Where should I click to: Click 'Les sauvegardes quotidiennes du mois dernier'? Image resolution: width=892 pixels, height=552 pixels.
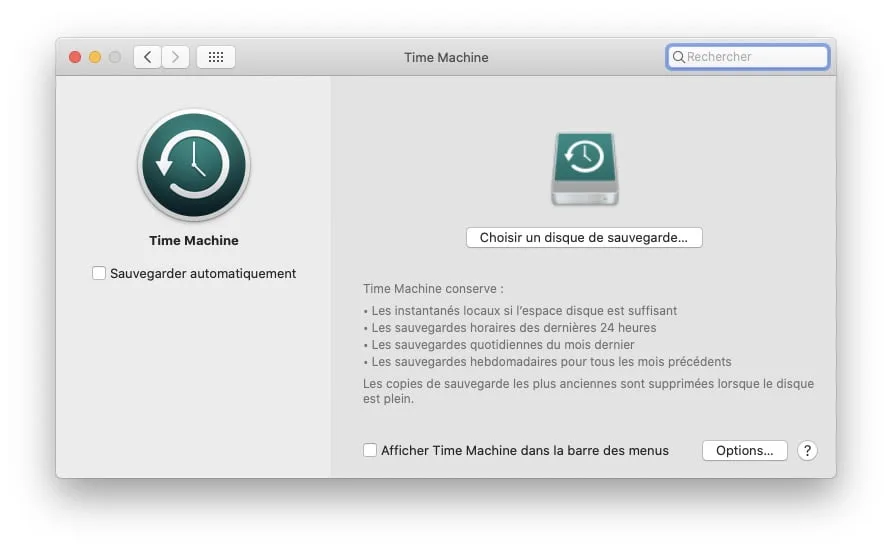pos(499,345)
